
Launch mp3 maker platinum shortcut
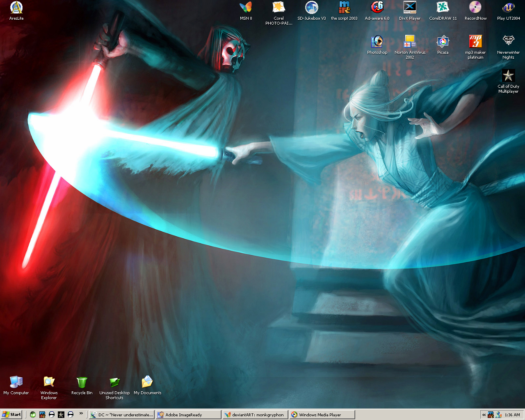pos(475,47)
